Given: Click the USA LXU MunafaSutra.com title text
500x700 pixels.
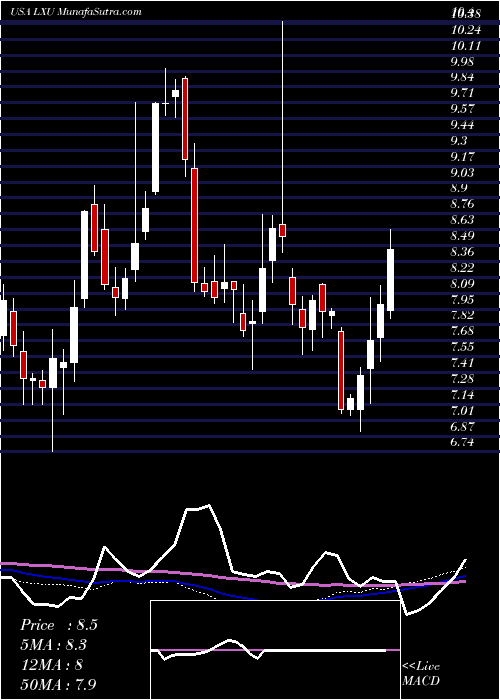Looking at the screenshot, I should coord(75,12).
